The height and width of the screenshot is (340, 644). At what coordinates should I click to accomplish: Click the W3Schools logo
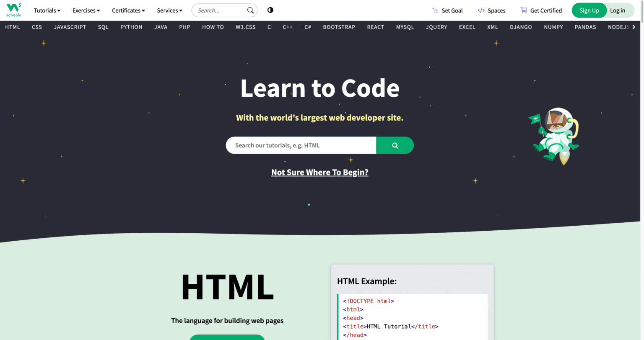(x=13, y=10)
